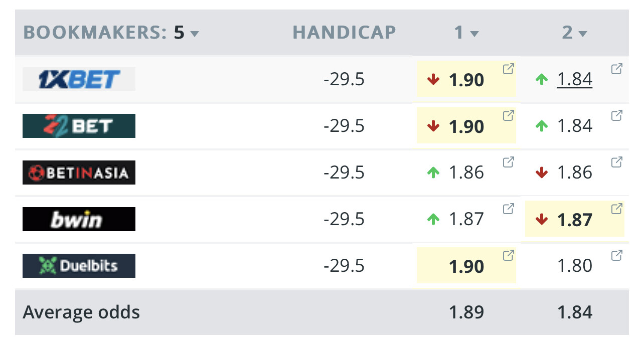Open external link icon for bwin column 1 odds
The height and width of the screenshot is (342, 644).
click(x=508, y=209)
